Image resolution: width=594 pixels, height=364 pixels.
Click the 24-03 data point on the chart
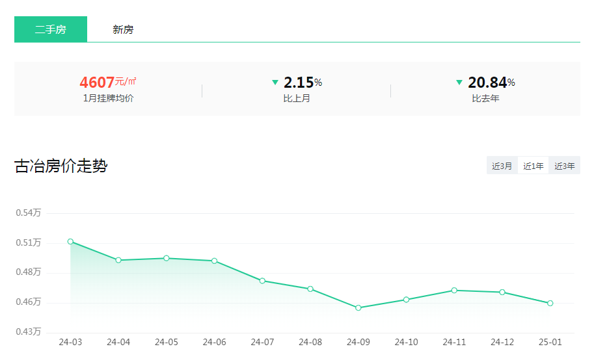pos(70,241)
